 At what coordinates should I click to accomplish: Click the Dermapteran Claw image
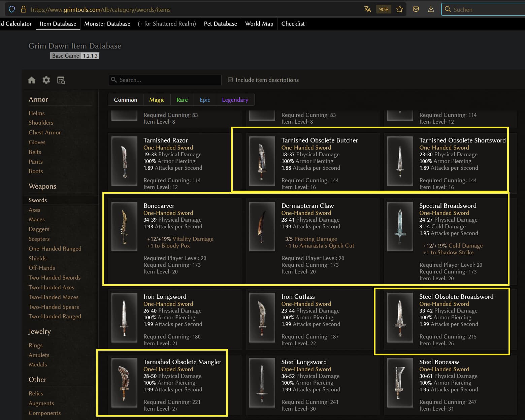(262, 226)
